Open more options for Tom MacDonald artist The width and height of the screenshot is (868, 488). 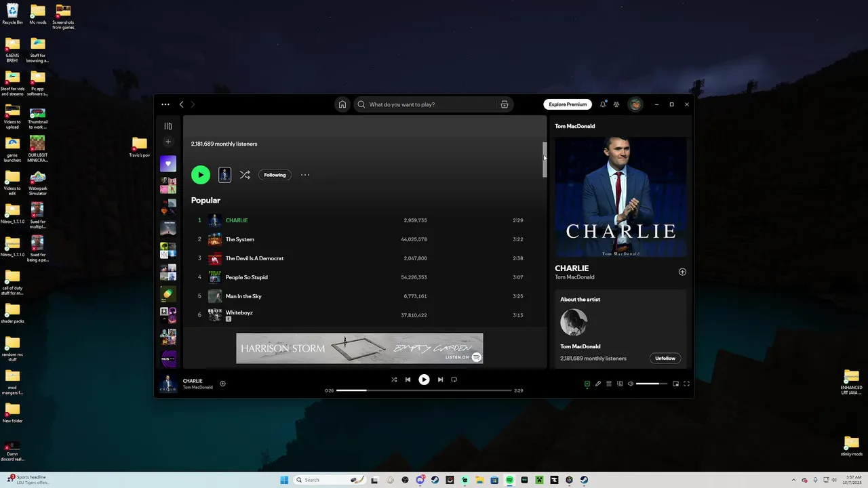[x=305, y=175]
